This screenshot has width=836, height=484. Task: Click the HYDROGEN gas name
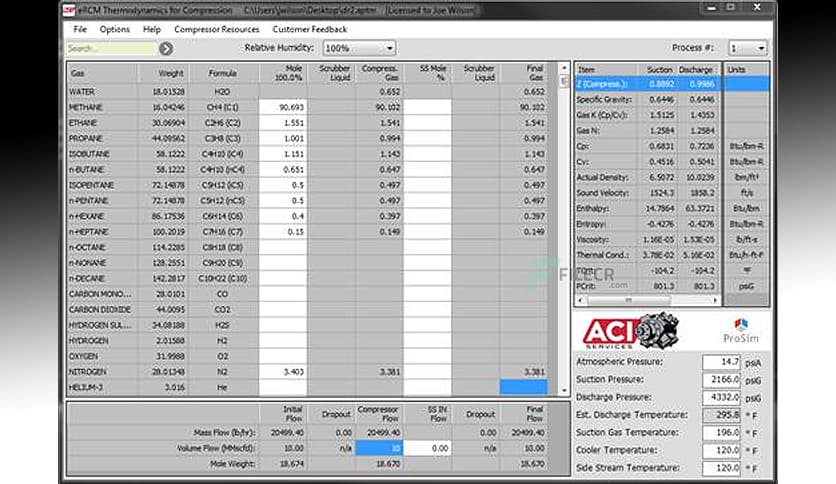tap(89, 341)
